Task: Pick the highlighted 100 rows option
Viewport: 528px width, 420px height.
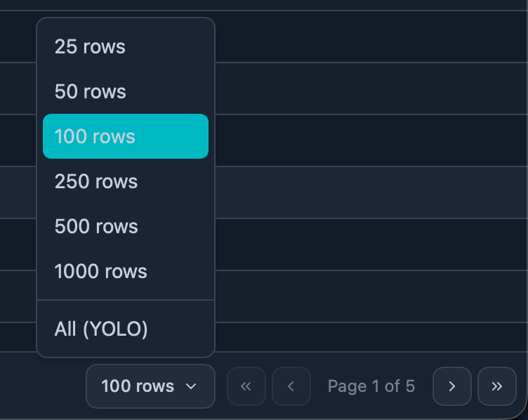Action: 125,136
